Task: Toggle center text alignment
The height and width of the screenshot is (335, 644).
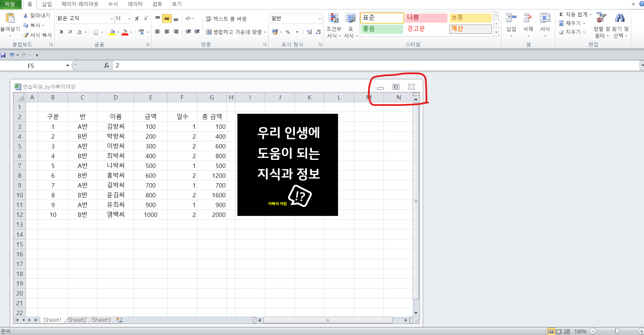Action: (x=167, y=32)
